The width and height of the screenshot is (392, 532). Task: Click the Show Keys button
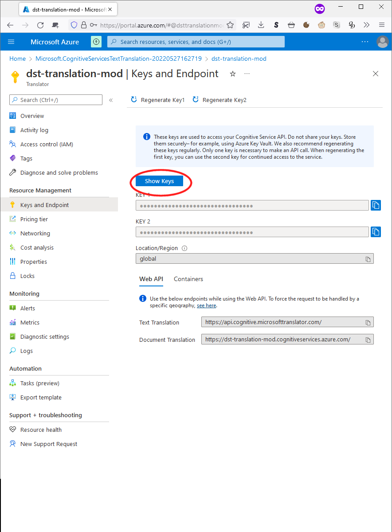[x=159, y=181]
